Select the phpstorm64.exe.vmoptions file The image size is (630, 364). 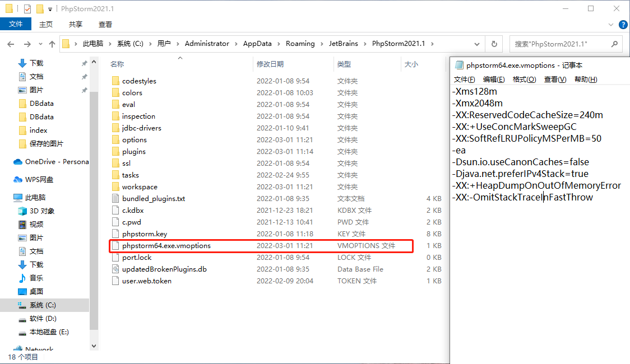pos(166,246)
